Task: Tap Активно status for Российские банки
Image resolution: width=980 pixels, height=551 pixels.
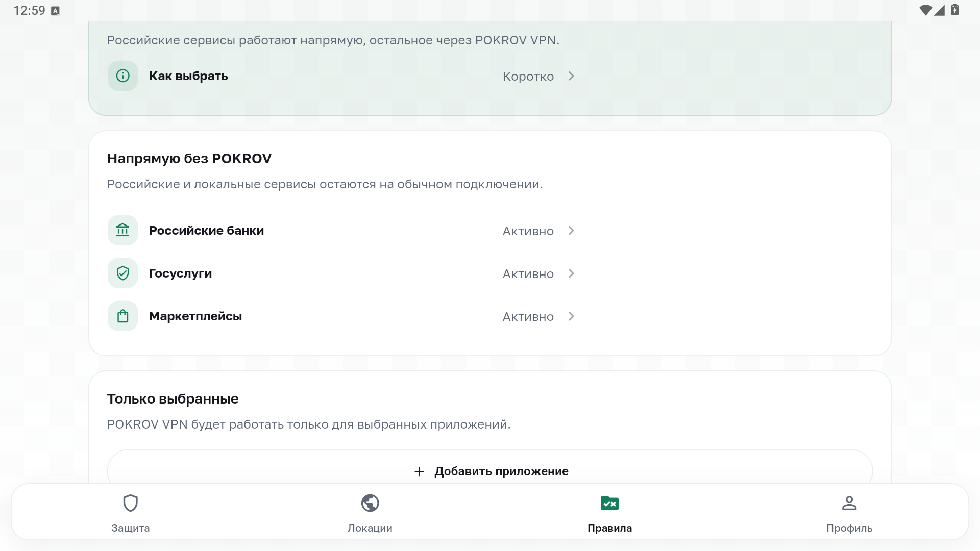Action: pos(528,231)
